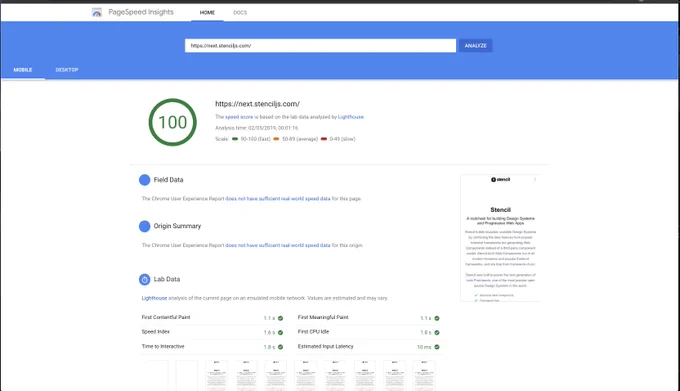Open the speed score link
This screenshot has width=680, height=391.
tap(239, 117)
